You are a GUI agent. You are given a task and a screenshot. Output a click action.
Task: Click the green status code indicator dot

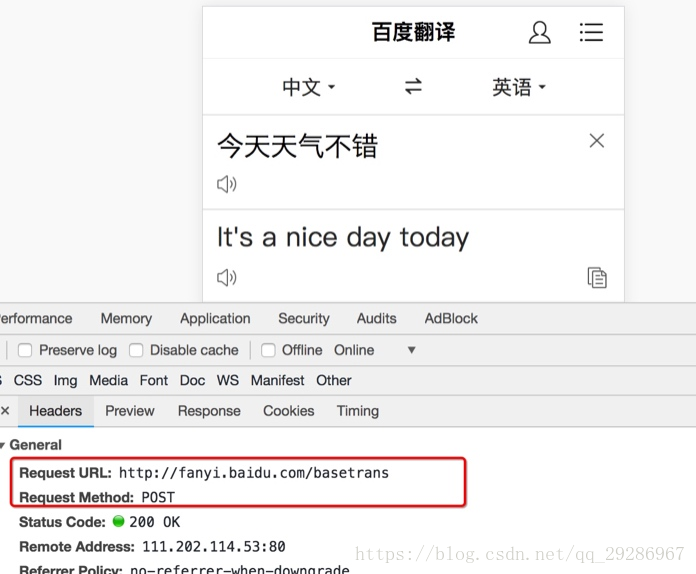point(119,521)
